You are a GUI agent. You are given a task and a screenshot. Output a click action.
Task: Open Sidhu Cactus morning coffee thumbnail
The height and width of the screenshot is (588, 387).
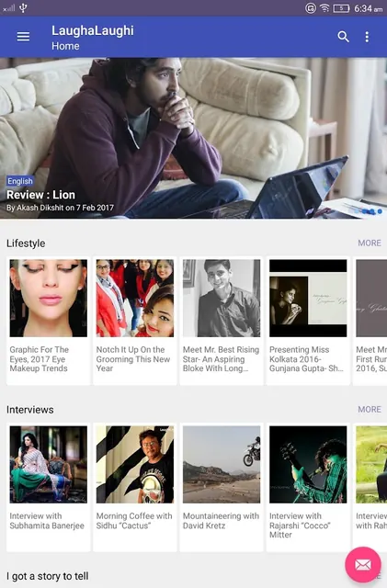tap(135, 464)
